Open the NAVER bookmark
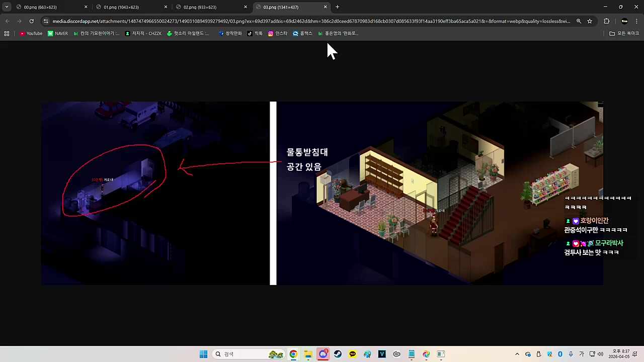Viewport: 644px width, 362px height. tap(58, 33)
